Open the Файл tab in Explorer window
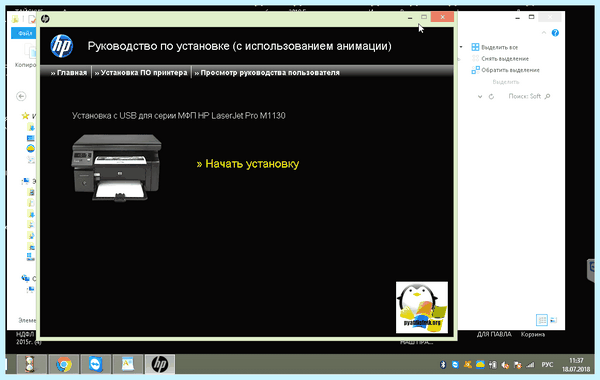 pyautogui.click(x=24, y=33)
